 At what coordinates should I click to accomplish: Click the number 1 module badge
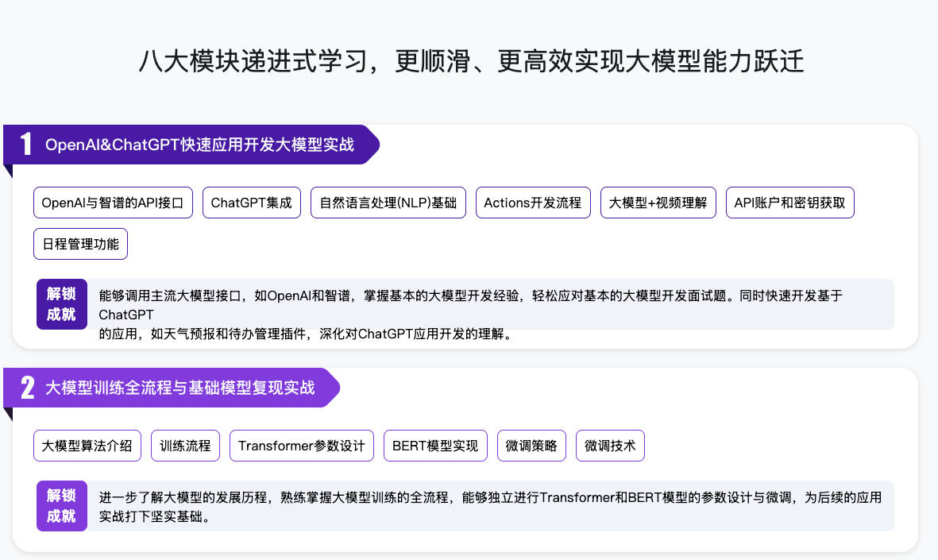click(26, 145)
